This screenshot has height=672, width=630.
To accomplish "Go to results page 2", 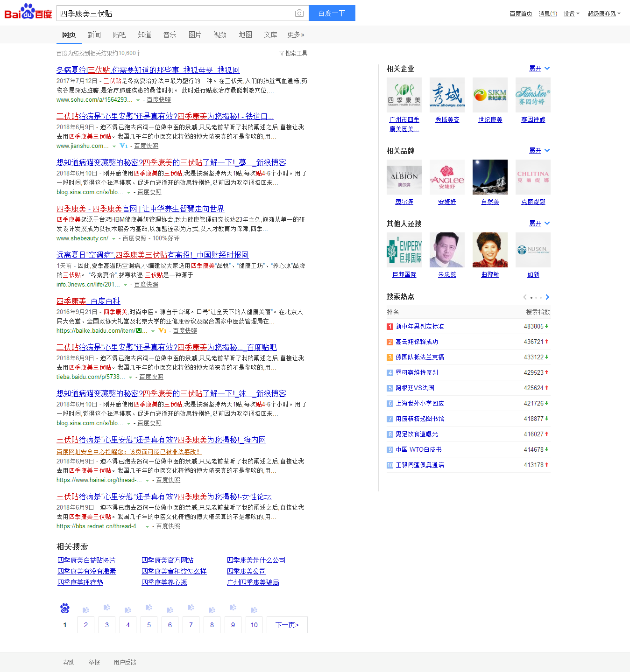I will pyautogui.click(x=86, y=625).
